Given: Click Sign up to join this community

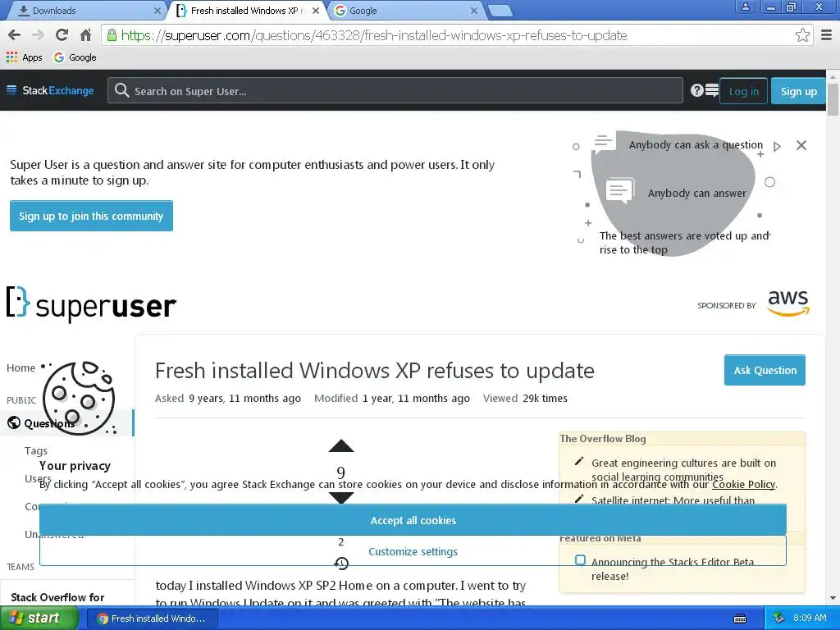Looking at the screenshot, I should click(91, 216).
